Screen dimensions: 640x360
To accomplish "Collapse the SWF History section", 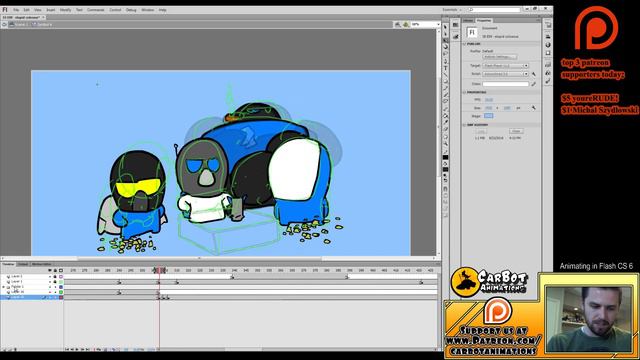I will [464, 124].
